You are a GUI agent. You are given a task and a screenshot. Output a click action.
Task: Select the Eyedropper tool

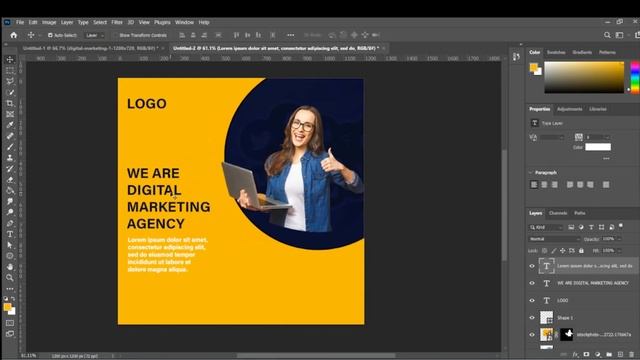point(10,125)
